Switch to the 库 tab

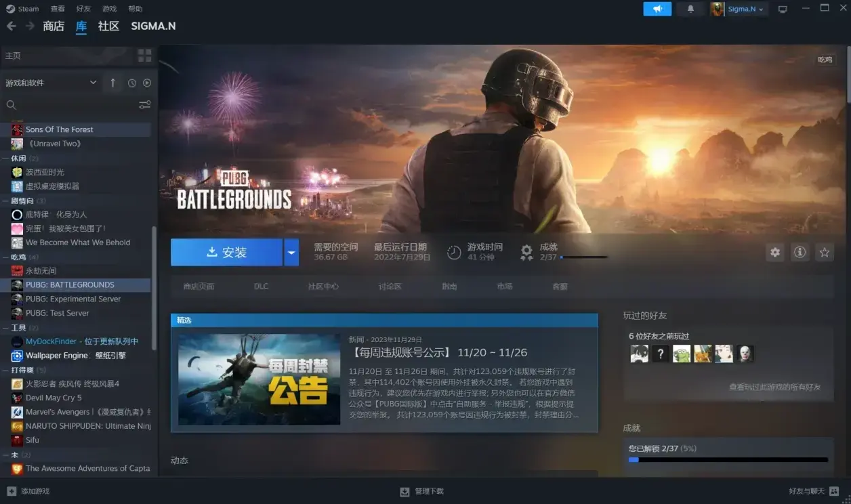pyautogui.click(x=81, y=26)
